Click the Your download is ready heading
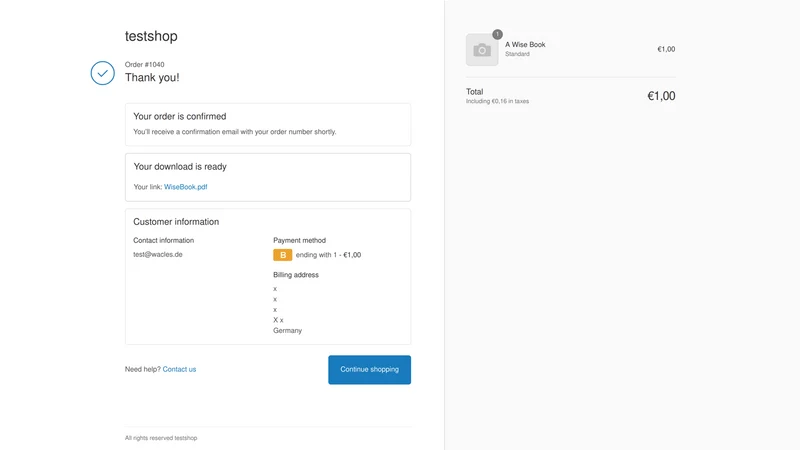 click(180, 166)
